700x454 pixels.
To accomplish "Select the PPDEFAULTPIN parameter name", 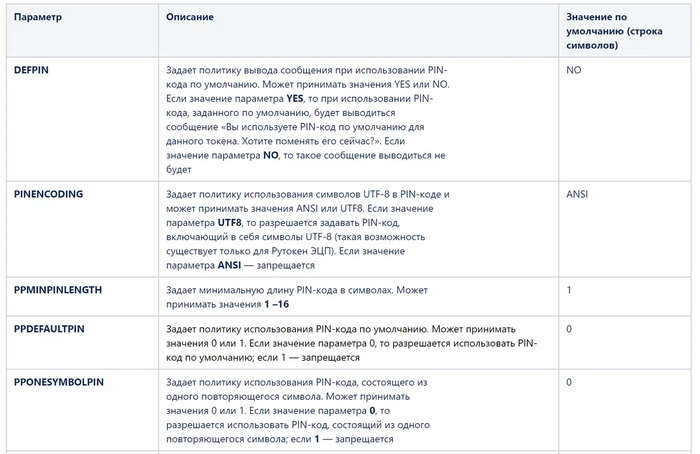I will (x=49, y=329).
